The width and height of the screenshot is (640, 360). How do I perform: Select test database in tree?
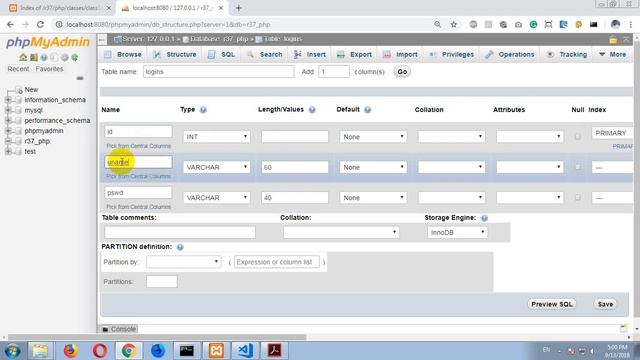[x=30, y=151]
